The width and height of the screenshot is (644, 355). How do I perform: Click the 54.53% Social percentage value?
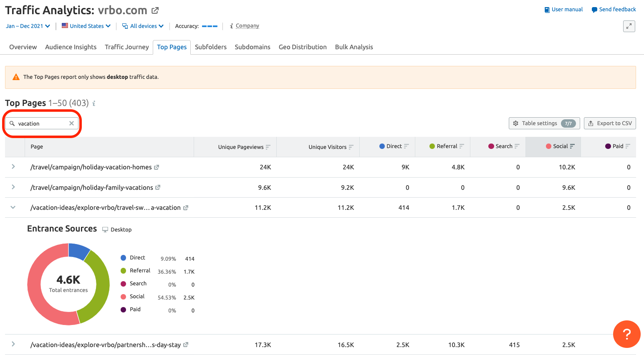167,298
